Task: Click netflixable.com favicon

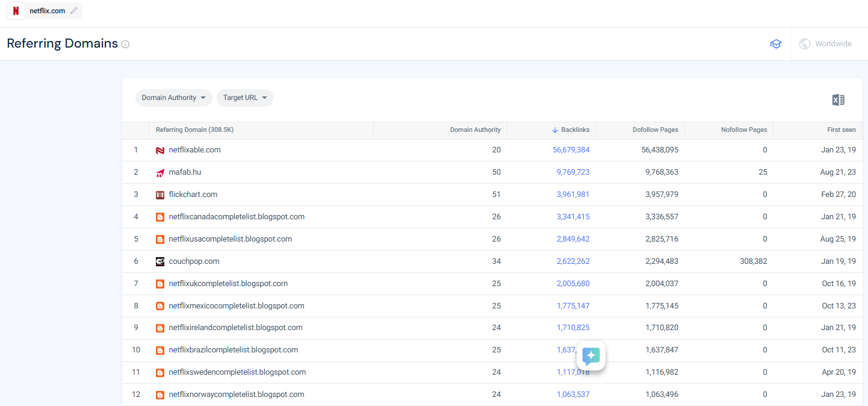Action: click(x=160, y=150)
